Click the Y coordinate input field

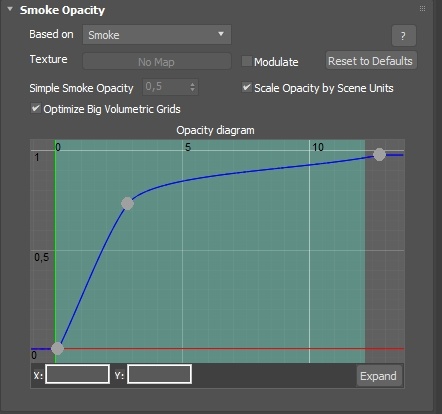[x=159, y=374]
